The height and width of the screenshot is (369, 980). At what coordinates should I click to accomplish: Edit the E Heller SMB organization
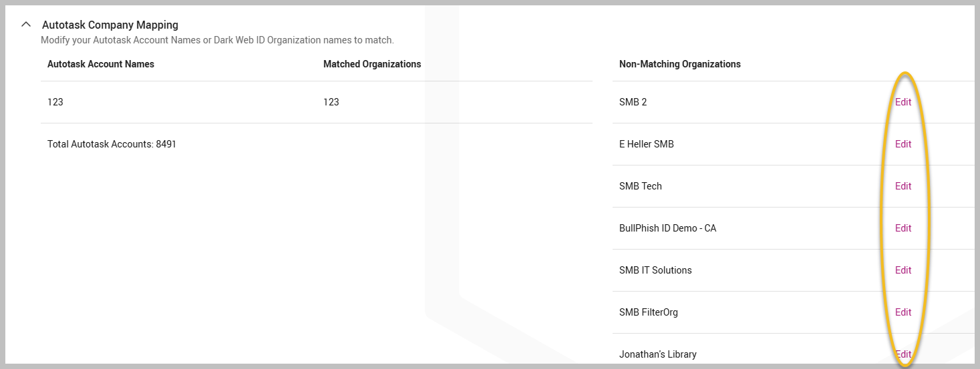(x=903, y=144)
